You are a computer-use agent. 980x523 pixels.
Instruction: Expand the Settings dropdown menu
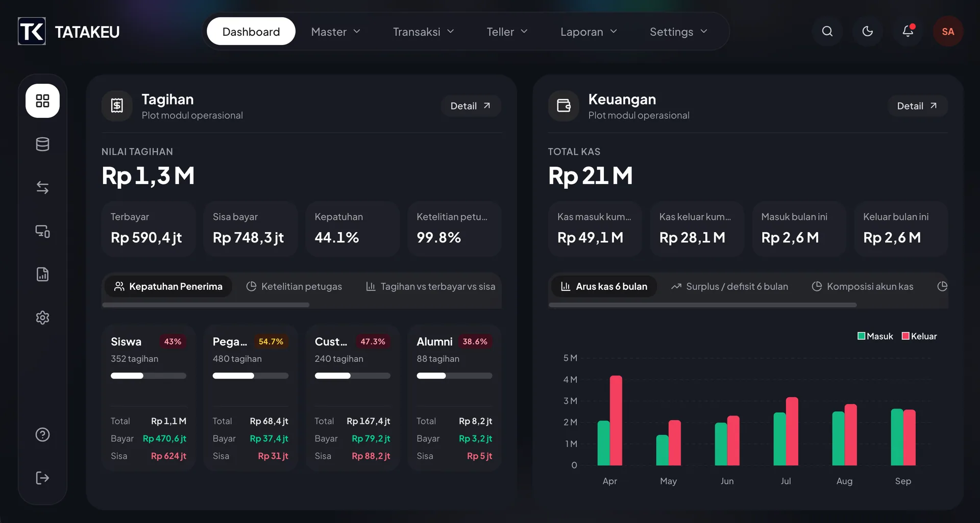678,32
